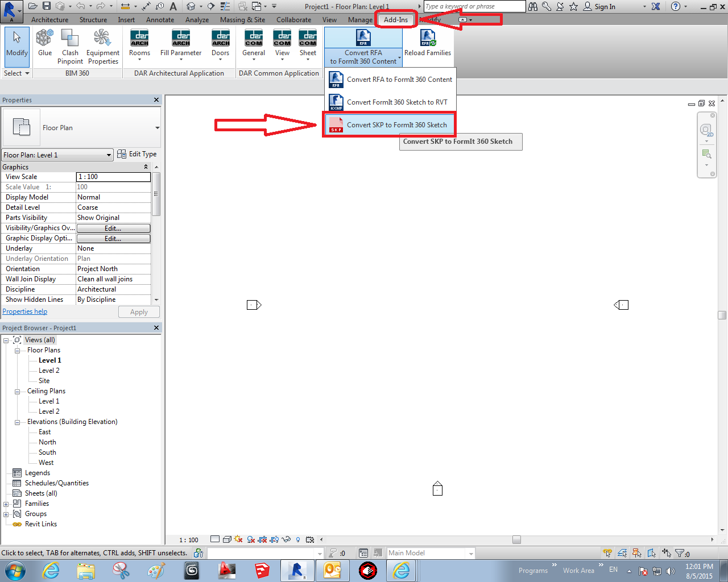The height and width of the screenshot is (582, 728).
Task: Open the Architecture ribbon tab
Action: pyautogui.click(x=49, y=20)
